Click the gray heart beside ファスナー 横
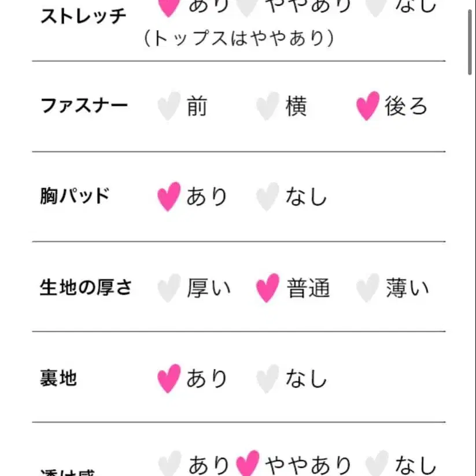Screen dimensions: 476x476 [268, 106]
